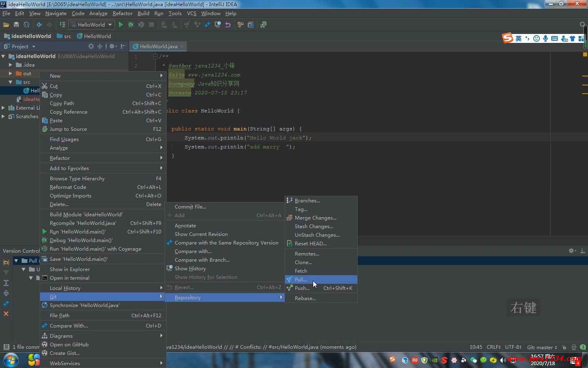Click the VCS Commit toolbar icon
This screenshot has height=368, width=588.
(x=197, y=25)
